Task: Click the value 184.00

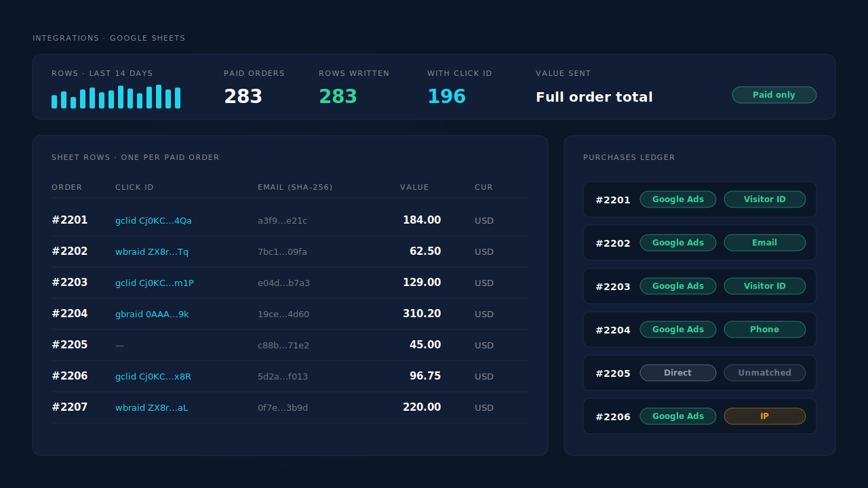Action: tap(422, 220)
